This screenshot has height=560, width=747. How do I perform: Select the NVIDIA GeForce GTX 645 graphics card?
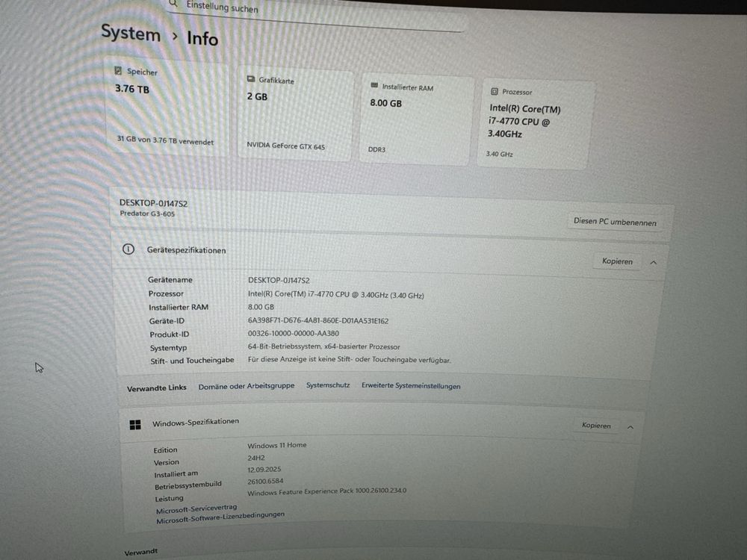point(285,146)
